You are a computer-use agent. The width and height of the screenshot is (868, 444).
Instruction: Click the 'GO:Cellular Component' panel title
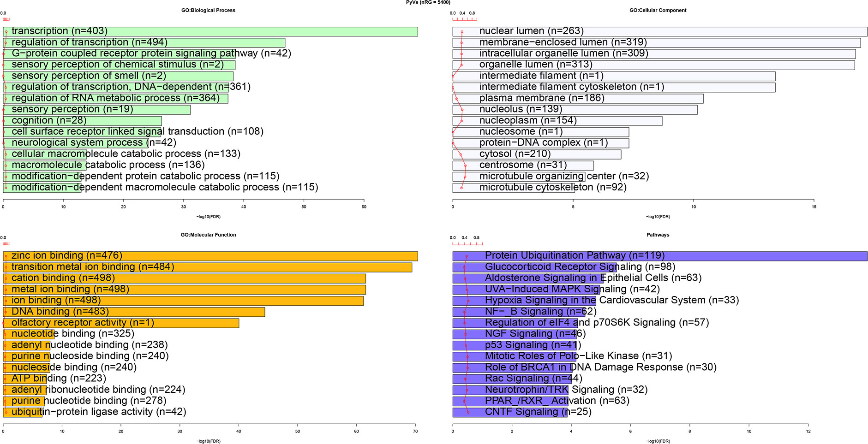tap(658, 10)
